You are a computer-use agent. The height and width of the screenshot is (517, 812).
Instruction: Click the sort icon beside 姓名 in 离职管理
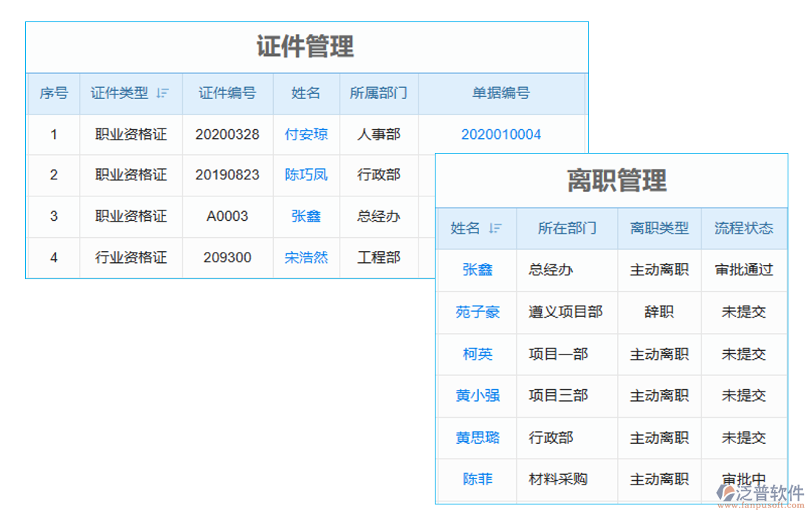coord(497,229)
